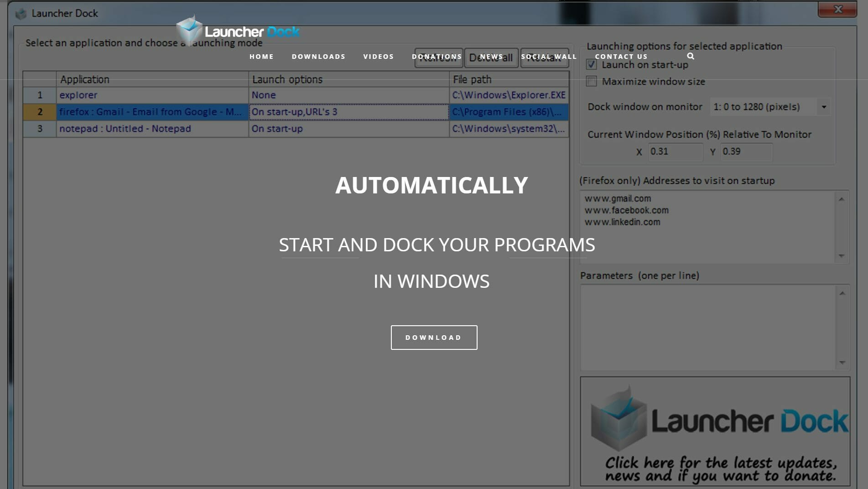
Task: Open the monitor dropdown arrow
Action: tap(824, 107)
